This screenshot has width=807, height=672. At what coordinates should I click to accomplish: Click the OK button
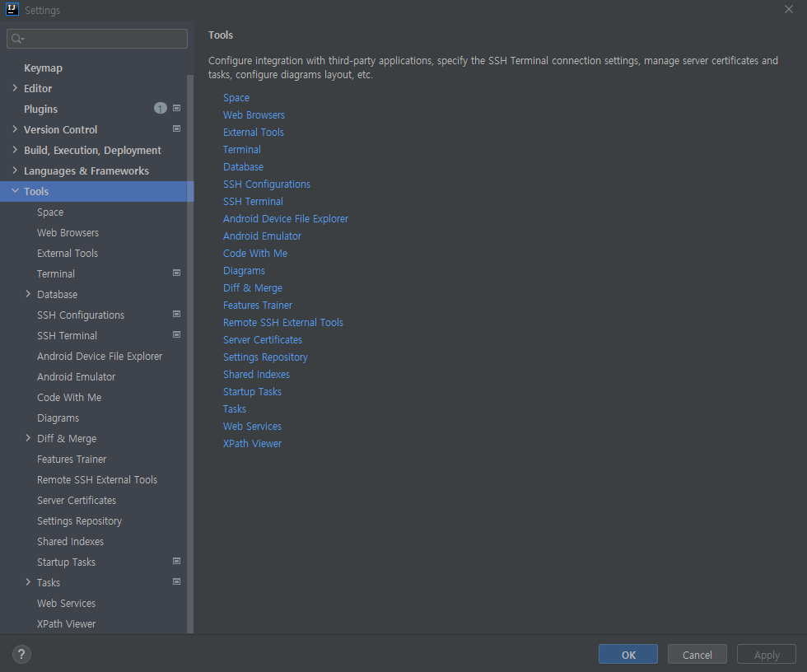(627, 655)
